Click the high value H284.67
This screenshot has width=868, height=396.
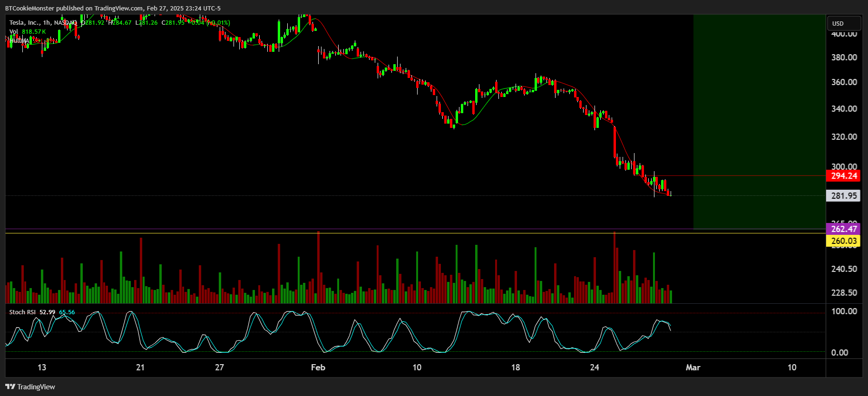coord(120,22)
